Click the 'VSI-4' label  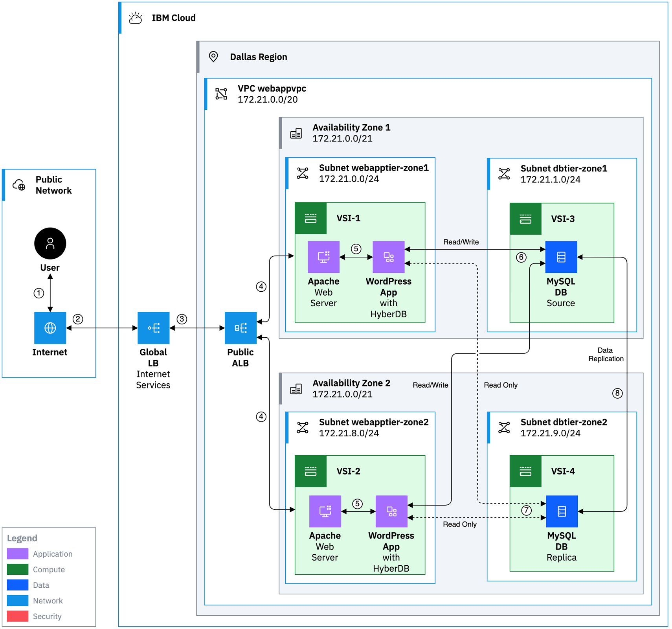563,471
